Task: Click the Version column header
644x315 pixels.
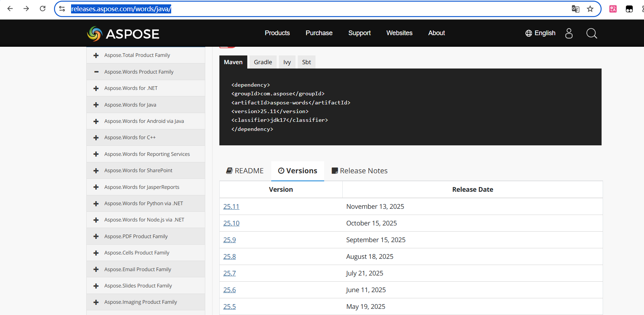Action: click(281, 189)
